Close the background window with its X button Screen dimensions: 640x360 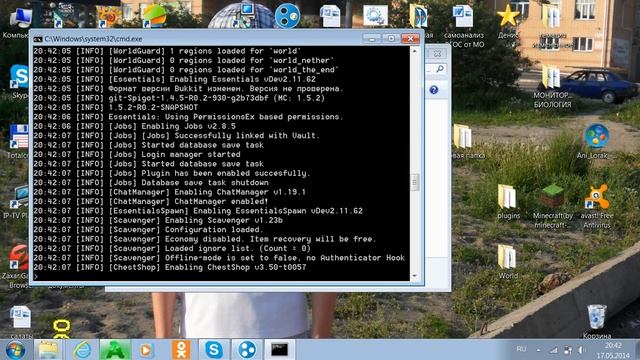point(437,53)
